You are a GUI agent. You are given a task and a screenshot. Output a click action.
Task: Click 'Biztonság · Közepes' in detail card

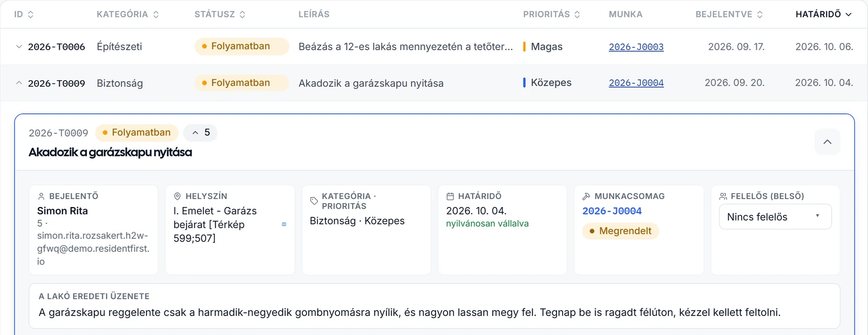coord(357,221)
